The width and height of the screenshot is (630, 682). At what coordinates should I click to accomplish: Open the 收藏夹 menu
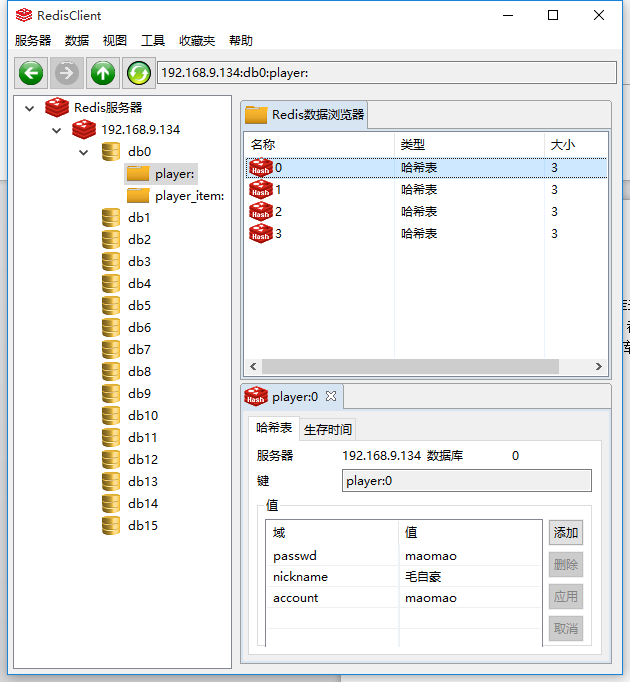point(197,40)
